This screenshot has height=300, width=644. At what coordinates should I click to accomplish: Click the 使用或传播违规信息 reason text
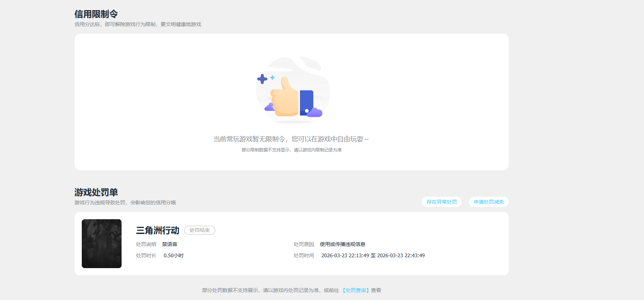[343, 244]
